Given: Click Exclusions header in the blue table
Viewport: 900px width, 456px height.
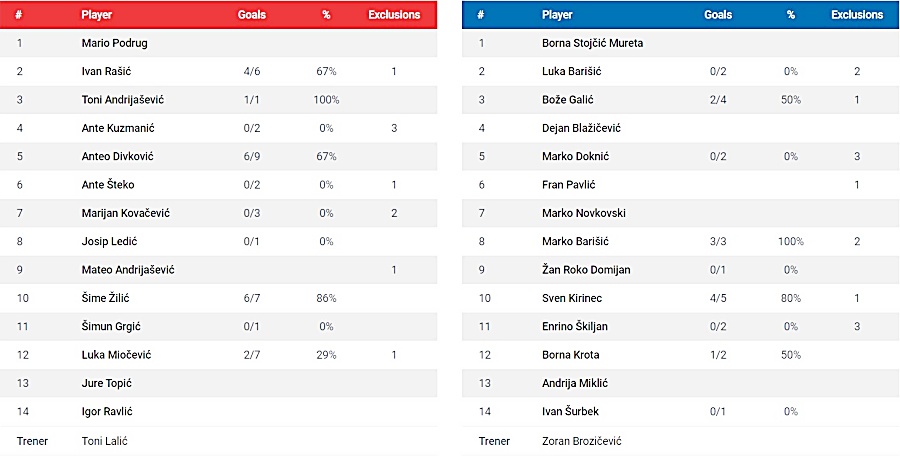Looking at the screenshot, I should [x=857, y=15].
